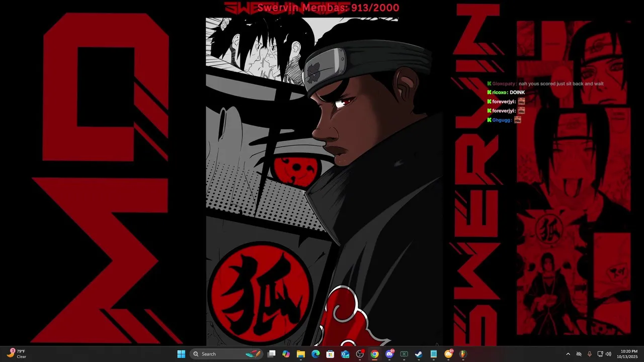Click the red microphone tray icon
644x362 pixels.
(590, 354)
